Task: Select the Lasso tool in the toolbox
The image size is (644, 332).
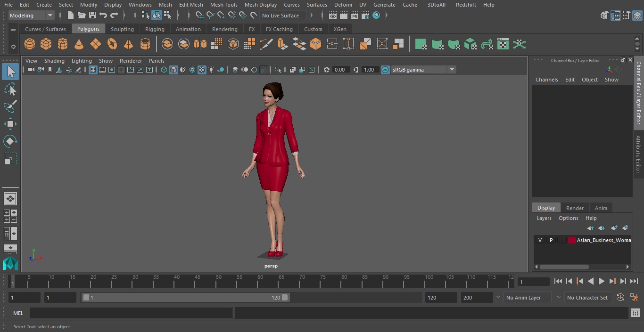Action: click(x=10, y=89)
